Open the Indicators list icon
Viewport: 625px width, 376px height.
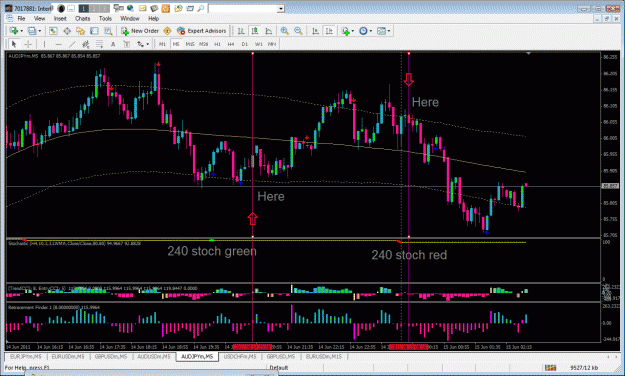(345, 31)
